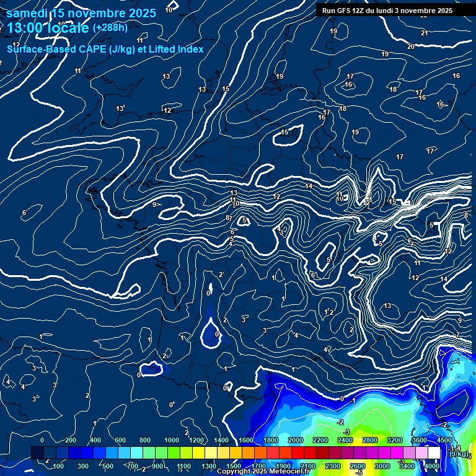Image resolution: width=476 pixels, height=476 pixels.
Task: Click the Lifted Index contour label '21'
Action: click(425, 33)
